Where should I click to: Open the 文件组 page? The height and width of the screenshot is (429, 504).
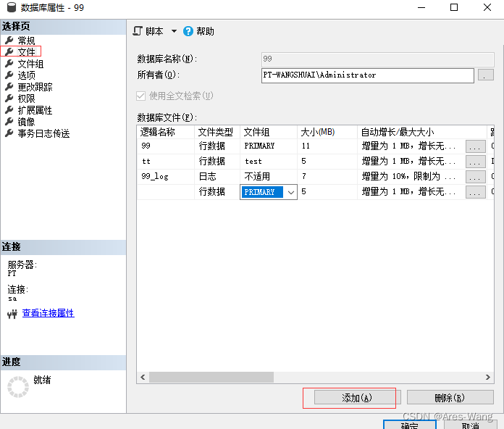click(30, 64)
